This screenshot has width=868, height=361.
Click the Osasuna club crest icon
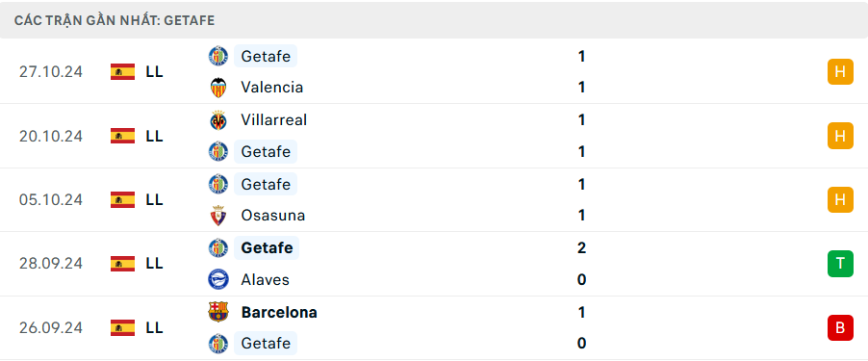218,216
